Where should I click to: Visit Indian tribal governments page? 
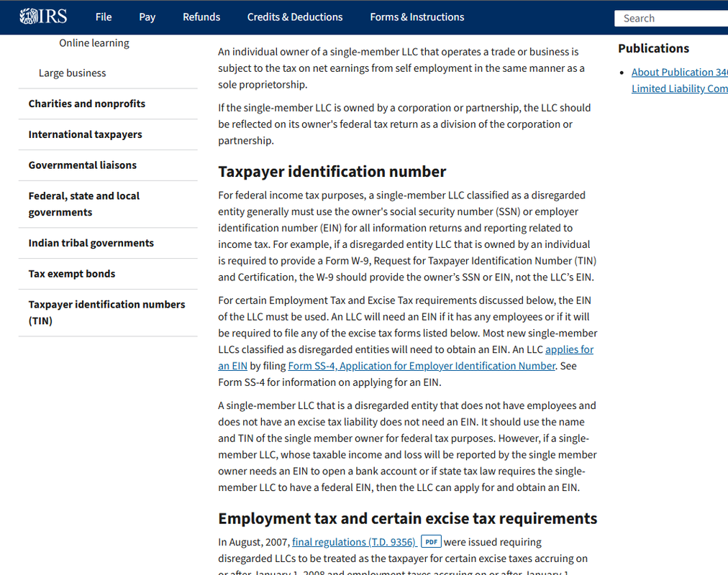pyautogui.click(x=91, y=243)
